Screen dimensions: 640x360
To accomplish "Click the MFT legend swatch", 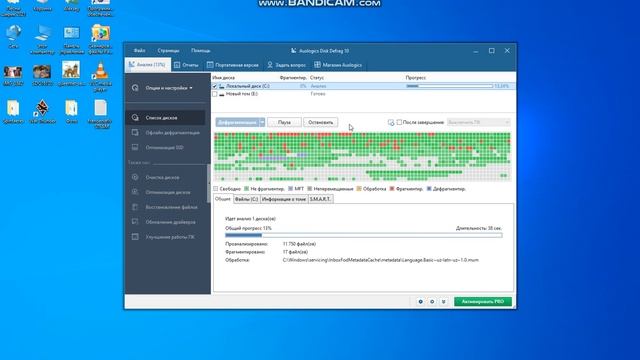I will pyautogui.click(x=291, y=189).
